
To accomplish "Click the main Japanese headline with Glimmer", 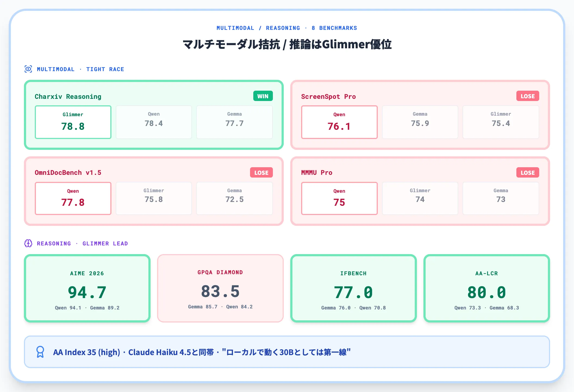I will coord(287,44).
